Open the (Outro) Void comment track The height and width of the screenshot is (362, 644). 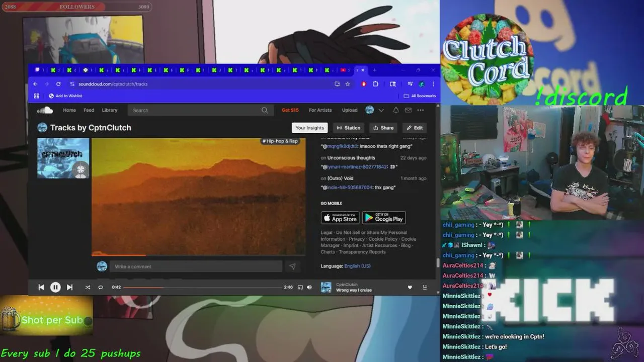tap(340, 178)
